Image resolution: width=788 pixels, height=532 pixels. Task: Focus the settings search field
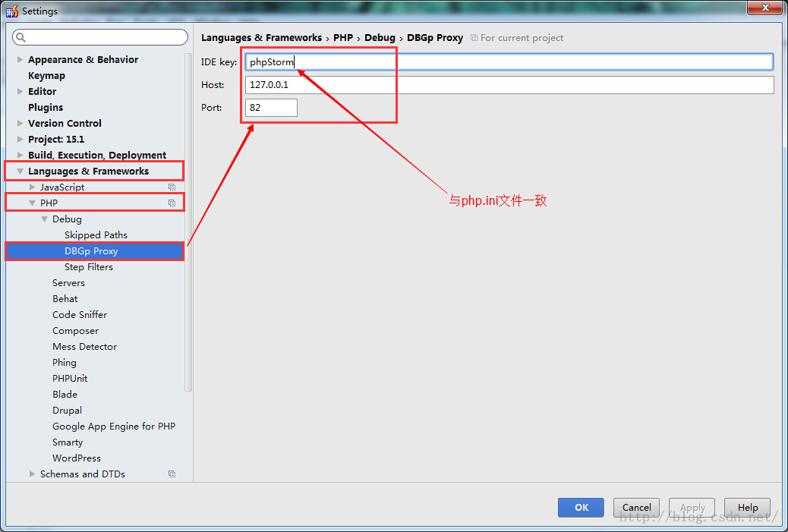pyautogui.click(x=100, y=37)
